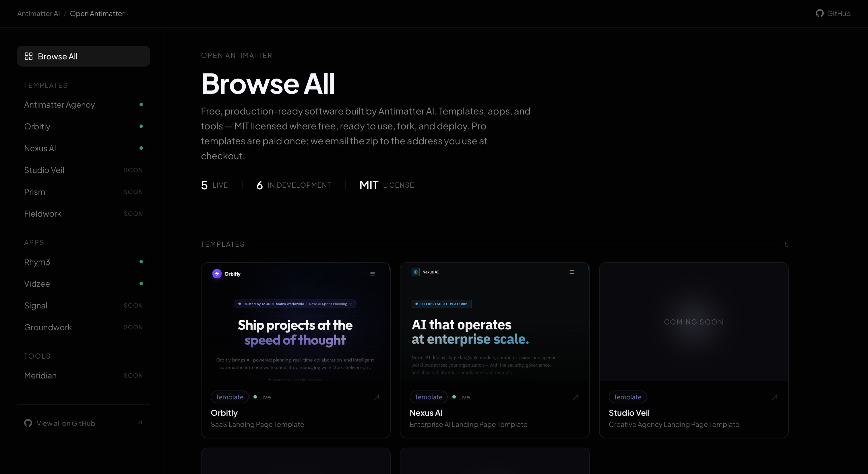The width and height of the screenshot is (868, 474).
Task: Click the arrow icon on Studio Veil card
Action: 774,397
